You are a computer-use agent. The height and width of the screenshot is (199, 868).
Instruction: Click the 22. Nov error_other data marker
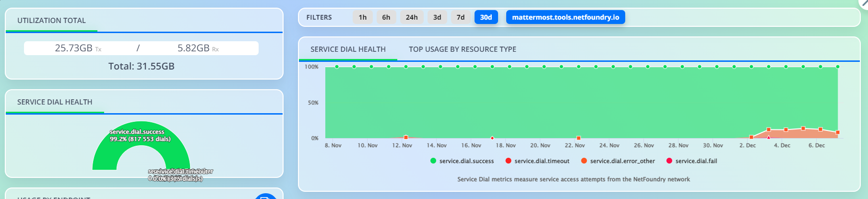[x=579, y=138]
